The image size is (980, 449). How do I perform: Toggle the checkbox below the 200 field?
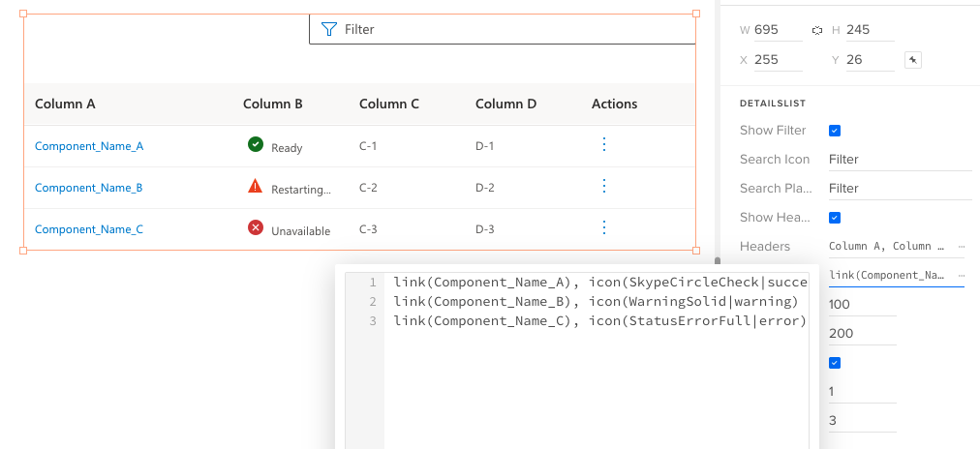[x=835, y=363]
